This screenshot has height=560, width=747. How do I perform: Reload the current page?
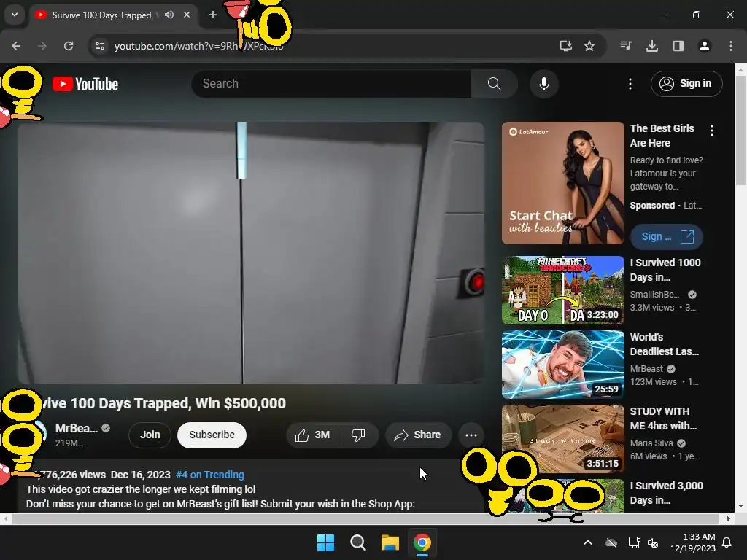(69, 46)
